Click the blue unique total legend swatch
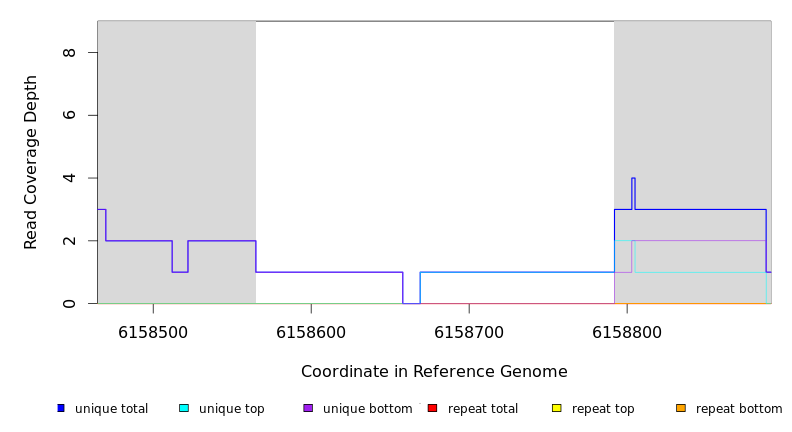This screenshot has width=792, height=432. [x=61, y=408]
